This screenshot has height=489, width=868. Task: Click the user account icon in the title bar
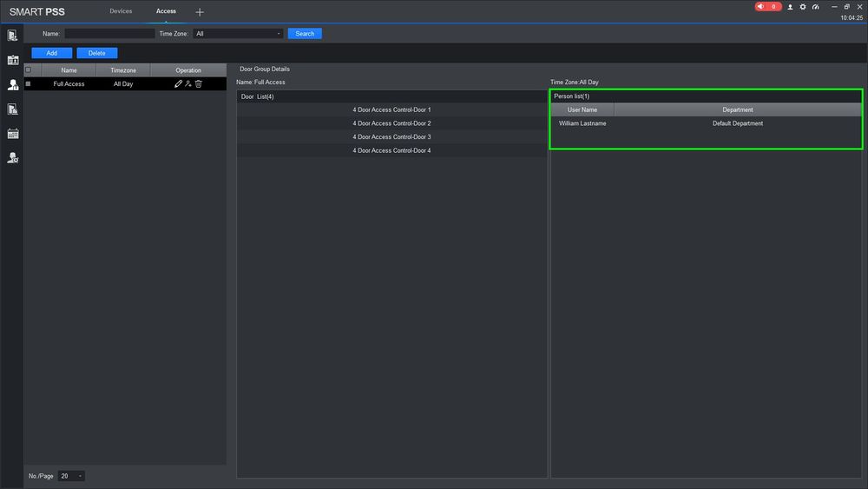click(x=790, y=6)
